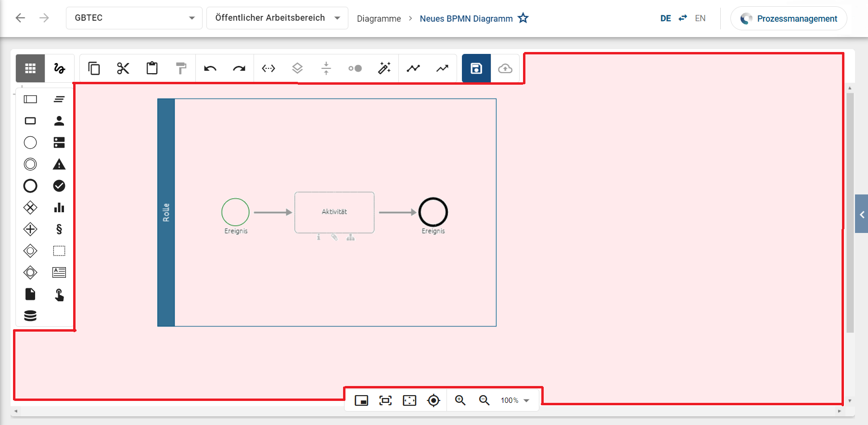The height and width of the screenshot is (425, 868).
Task: Switch to the freehand drawing mode icon
Action: click(59, 68)
